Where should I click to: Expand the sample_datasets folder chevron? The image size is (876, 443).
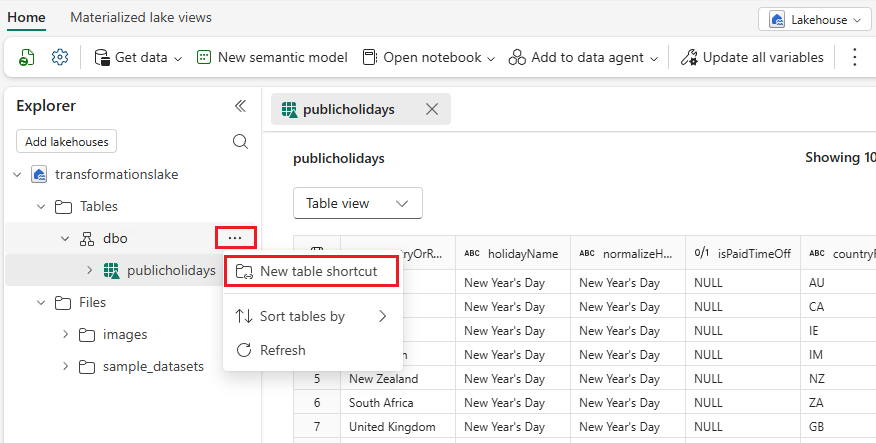click(x=65, y=367)
